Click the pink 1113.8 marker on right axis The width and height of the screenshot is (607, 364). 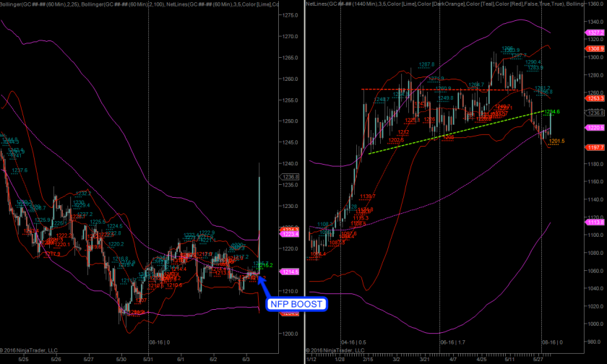point(595,222)
